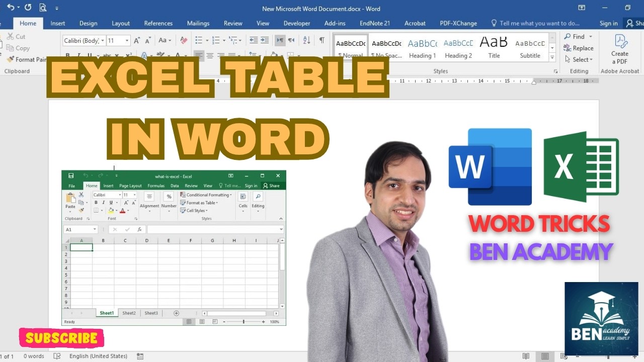Click the Bullets list icon in Word
Viewport: 644px width, 362px height.
[198, 40]
